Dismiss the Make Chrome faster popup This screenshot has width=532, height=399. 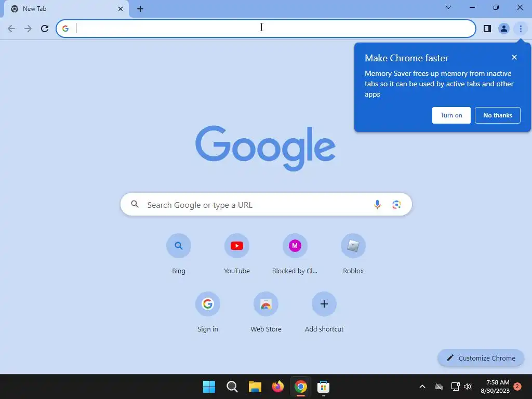tap(514, 57)
